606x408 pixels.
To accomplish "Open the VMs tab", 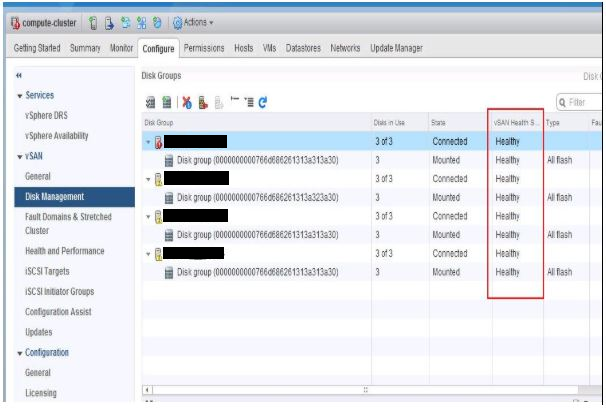I will (269, 48).
